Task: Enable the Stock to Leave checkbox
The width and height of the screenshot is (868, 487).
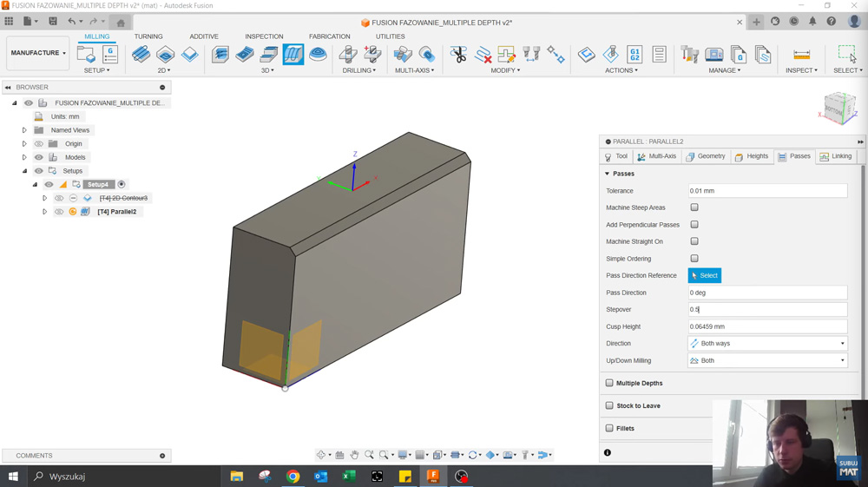Action: click(609, 405)
